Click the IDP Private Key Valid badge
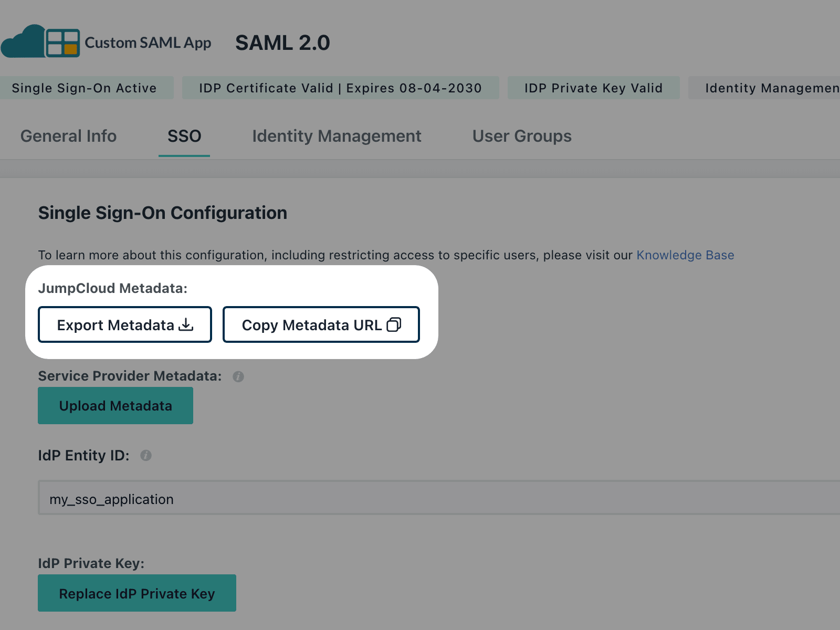840x630 pixels. click(593, 88)
